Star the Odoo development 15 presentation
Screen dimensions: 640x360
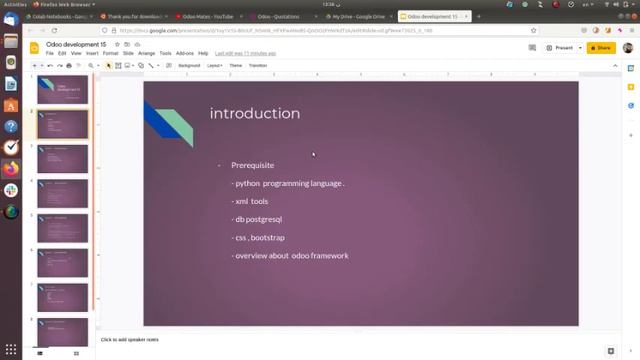(x=117, y=44)
